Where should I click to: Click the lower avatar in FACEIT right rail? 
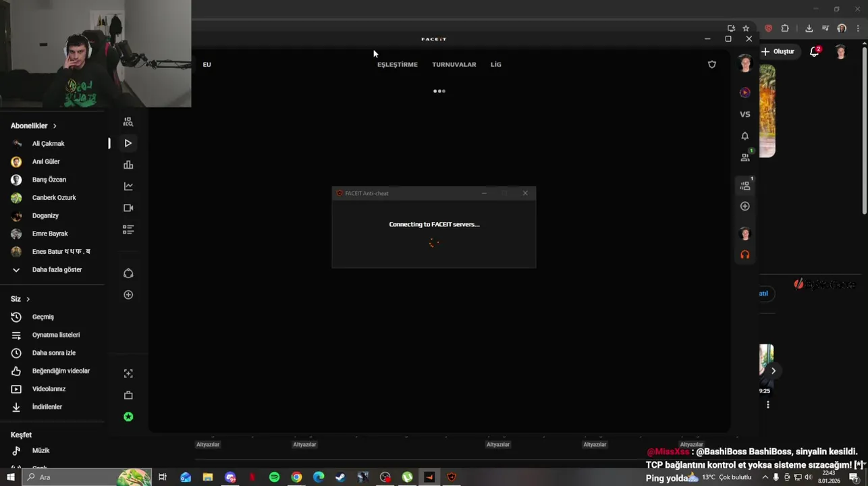[x=745, y=234]
